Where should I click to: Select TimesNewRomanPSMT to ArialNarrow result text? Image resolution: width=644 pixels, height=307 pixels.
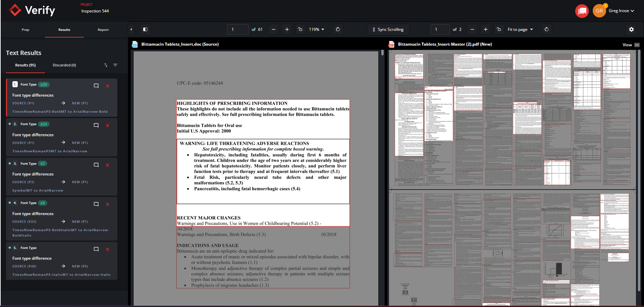[x=50, y=151]
